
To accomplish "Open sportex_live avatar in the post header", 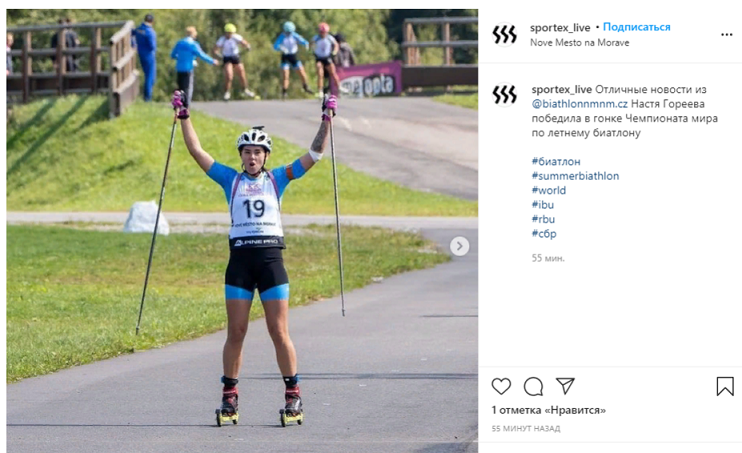I will [504, 35].
